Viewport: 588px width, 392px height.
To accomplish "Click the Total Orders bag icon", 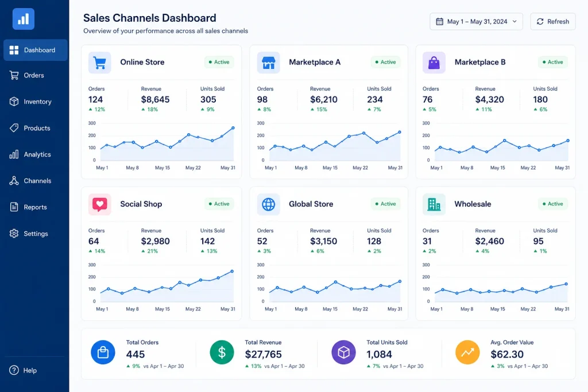I will (x=103, y=352).
